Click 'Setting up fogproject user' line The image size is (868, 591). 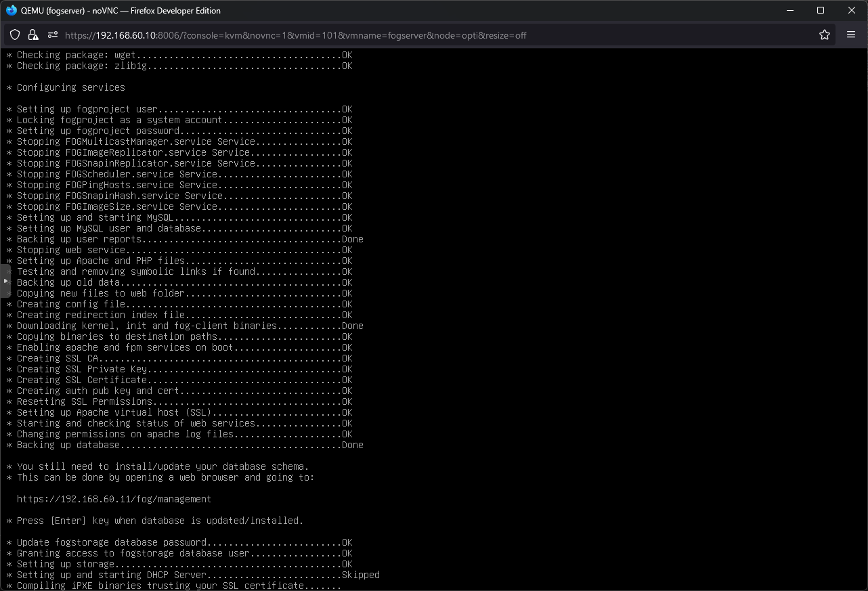[179, 109]
